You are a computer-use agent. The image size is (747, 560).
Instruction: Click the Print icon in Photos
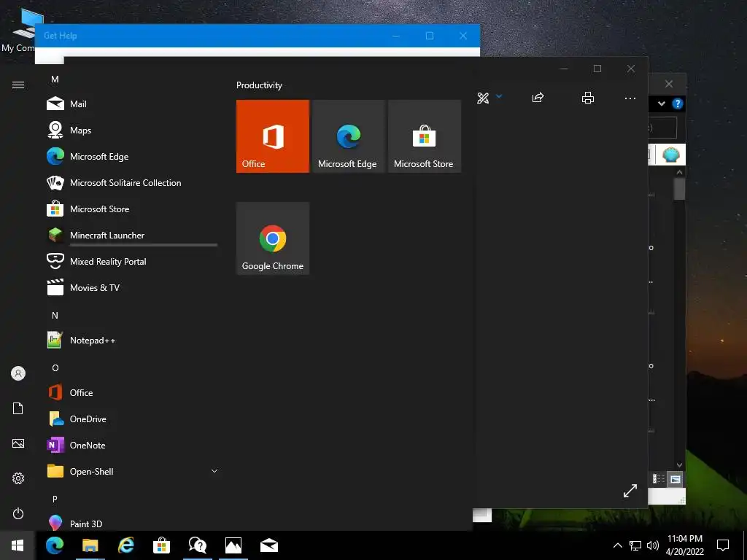click(x=588, y=98)
